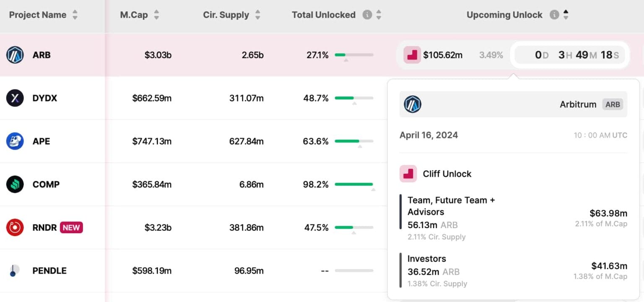Sort table by Project Name
644x302 pixels.
(75, 15)
